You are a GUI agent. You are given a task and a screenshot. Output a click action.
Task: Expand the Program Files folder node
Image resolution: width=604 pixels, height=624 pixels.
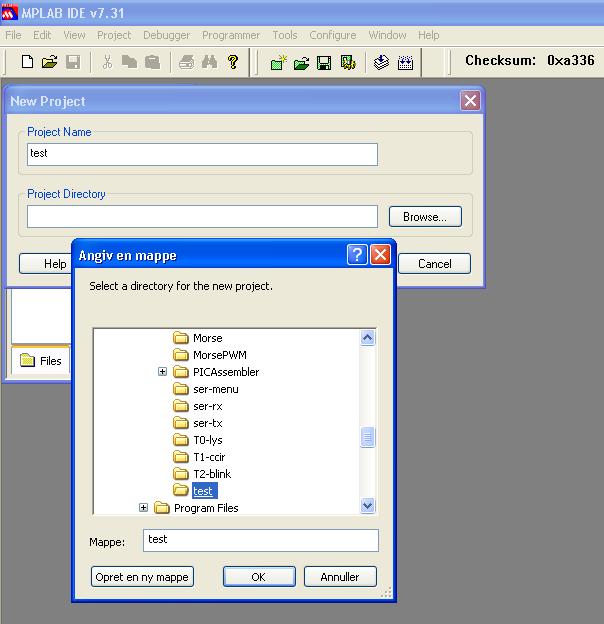click(x=143, y=508)
